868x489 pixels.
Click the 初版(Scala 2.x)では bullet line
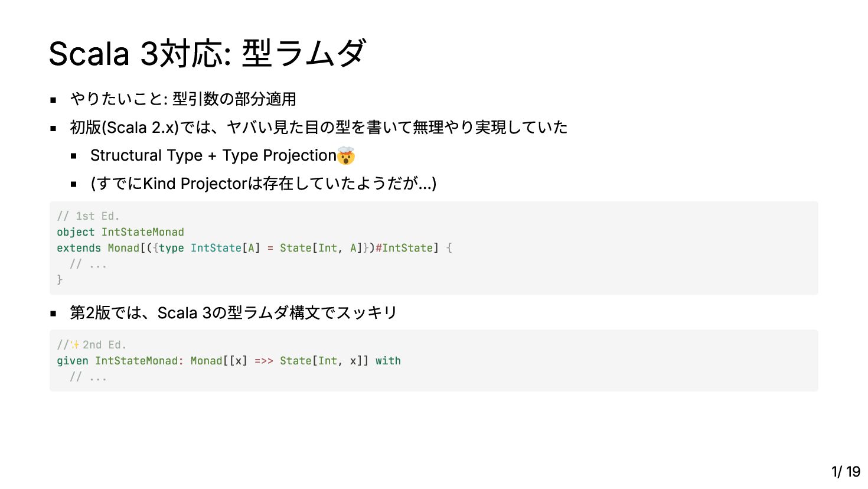pyautogui.click(x=319, y=128)
